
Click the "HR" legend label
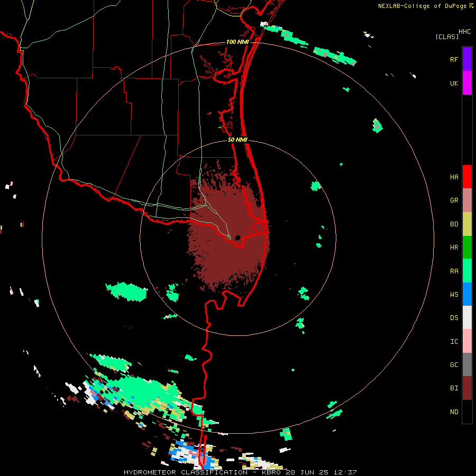pos(454,248)
